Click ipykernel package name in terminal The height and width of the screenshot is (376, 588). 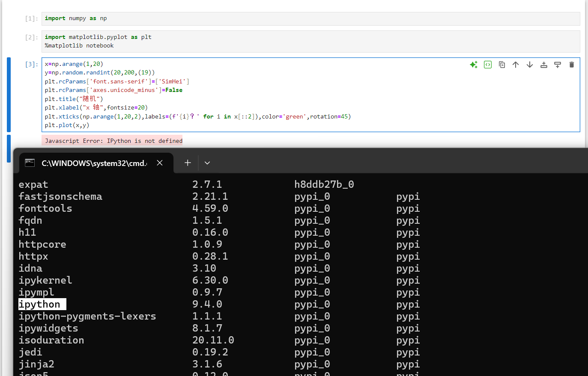click(x=45, y=280)
